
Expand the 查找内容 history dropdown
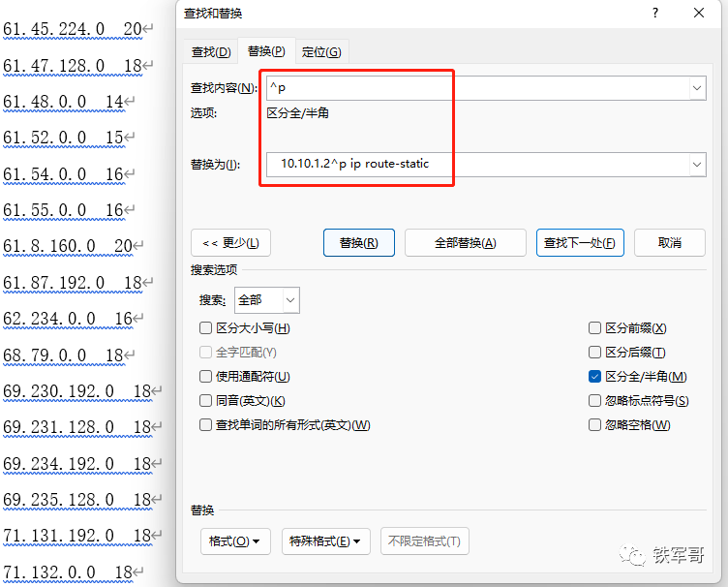coord(697,88)
